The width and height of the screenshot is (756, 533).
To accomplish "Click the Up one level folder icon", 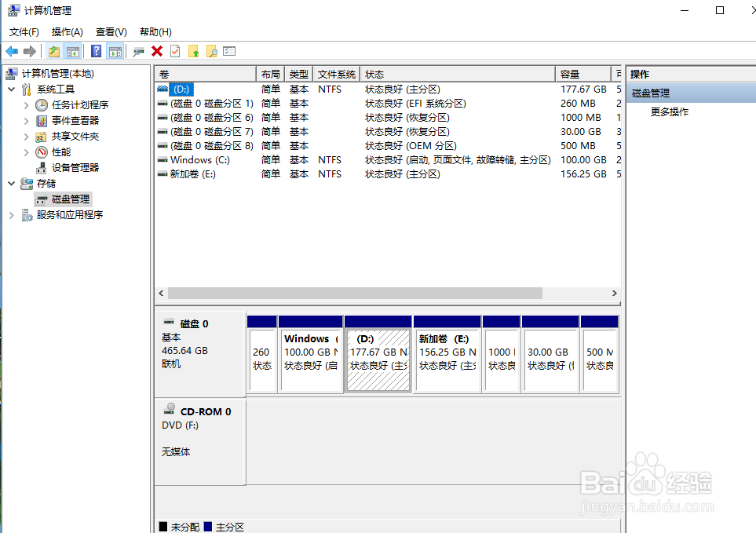I will (54, 51).
